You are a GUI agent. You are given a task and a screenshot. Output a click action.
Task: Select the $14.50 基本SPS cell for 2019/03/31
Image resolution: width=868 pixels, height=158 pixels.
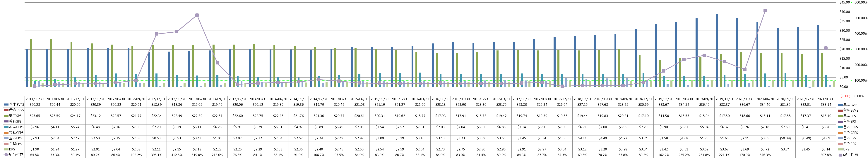click(663, 116)
